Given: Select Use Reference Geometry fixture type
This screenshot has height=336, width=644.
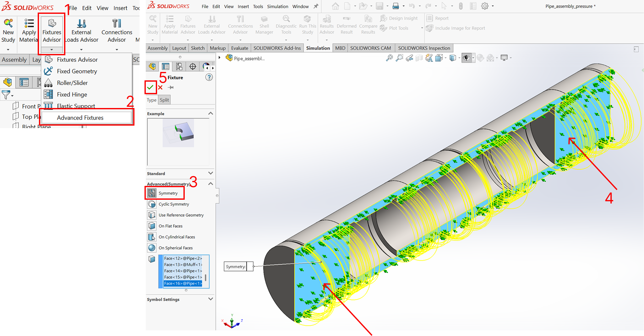Looking at the screenshot, I should (176, 215).
